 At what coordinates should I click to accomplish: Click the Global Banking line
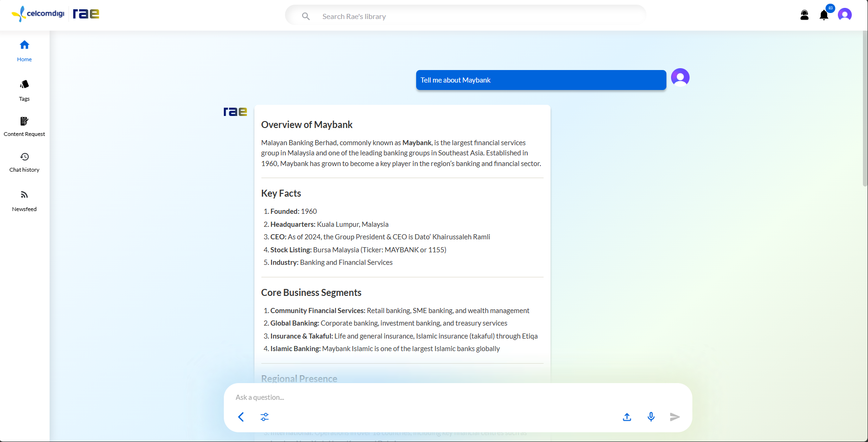386,323
